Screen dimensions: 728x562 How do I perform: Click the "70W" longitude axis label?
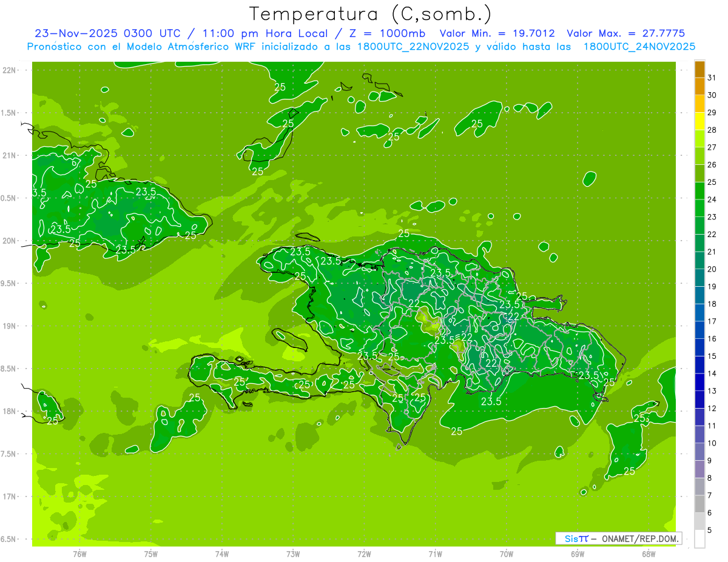pos(507,554)
